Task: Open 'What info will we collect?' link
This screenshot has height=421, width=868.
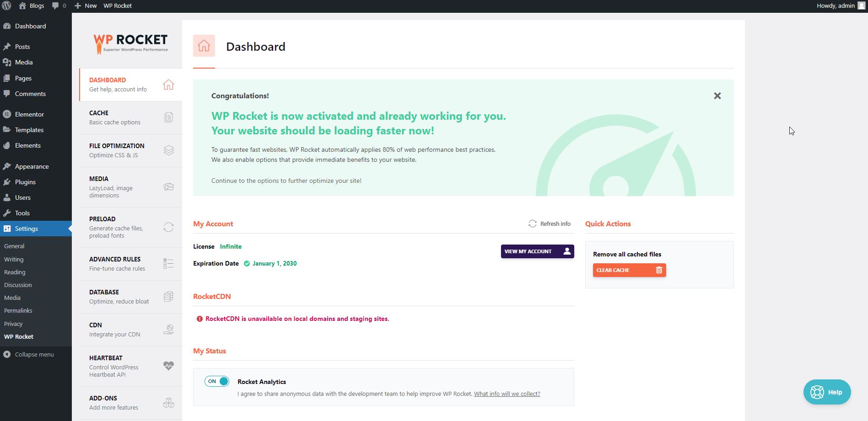Action: (507, 394)
